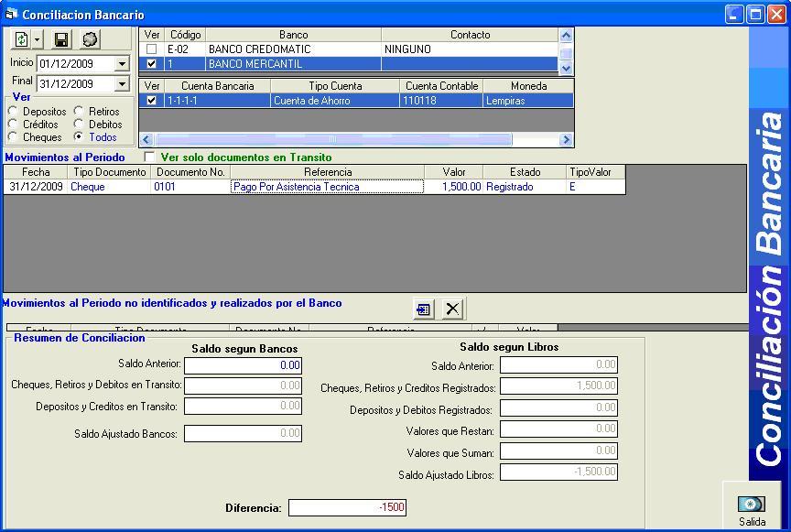Click the refresh document toolbar icon
Image resolution: width=791 pixels, height=532 pixels.
[x=21, y=39]
